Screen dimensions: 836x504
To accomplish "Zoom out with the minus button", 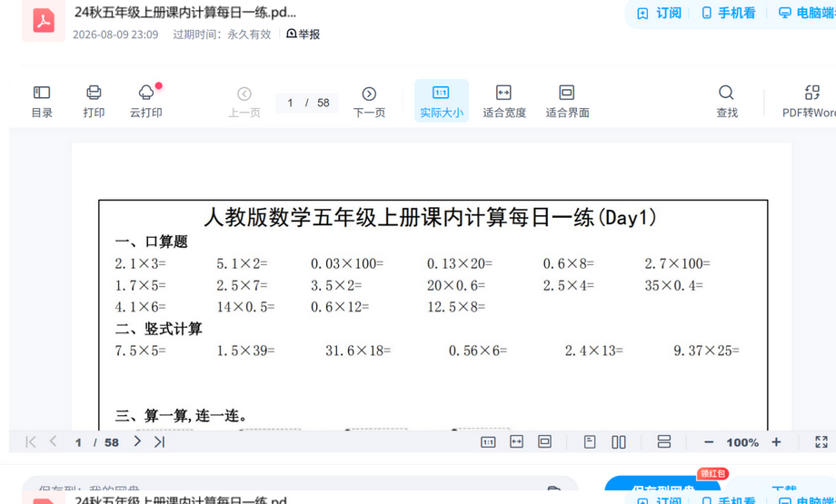I will 709,442.
